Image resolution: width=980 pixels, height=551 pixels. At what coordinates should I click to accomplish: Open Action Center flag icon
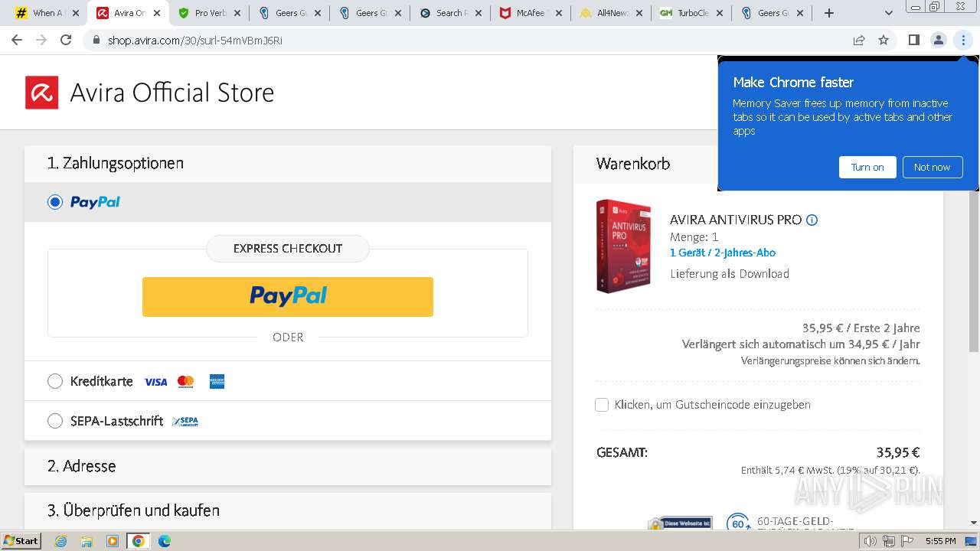(906, 541)
